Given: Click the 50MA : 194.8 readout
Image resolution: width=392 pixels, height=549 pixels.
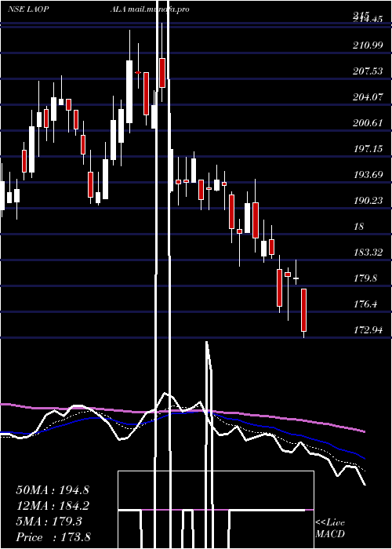Looking at the screenshot, I should (53, 490).
